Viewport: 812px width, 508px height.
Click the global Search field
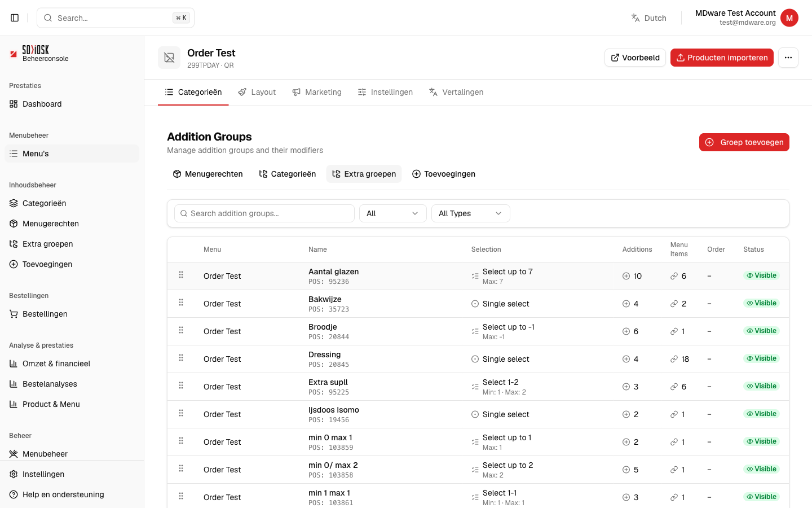point(116,18)
